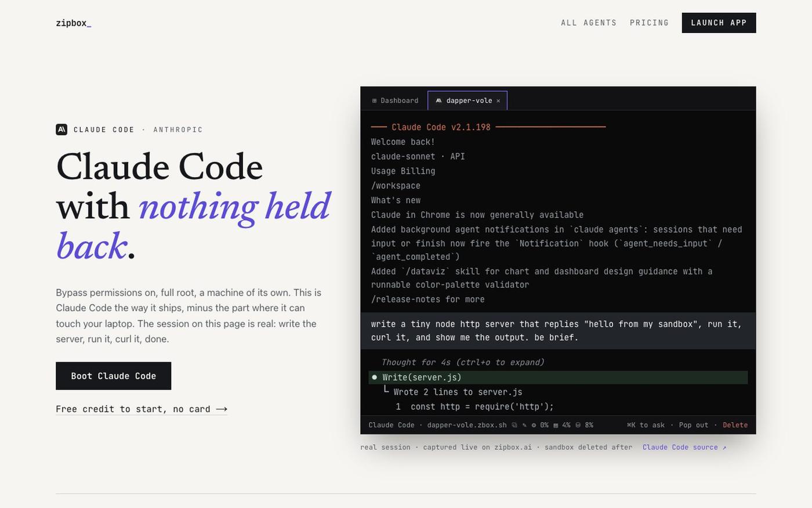812x508 pixels.
Task: Click the CPU usage icon showing 0%
Action: click(534, 425)
